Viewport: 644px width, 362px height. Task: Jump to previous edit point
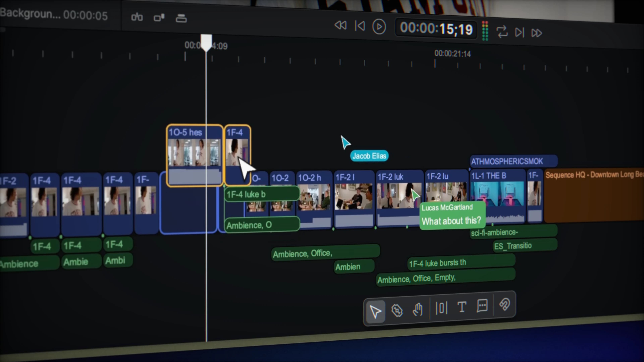click(x=360, y=26)
